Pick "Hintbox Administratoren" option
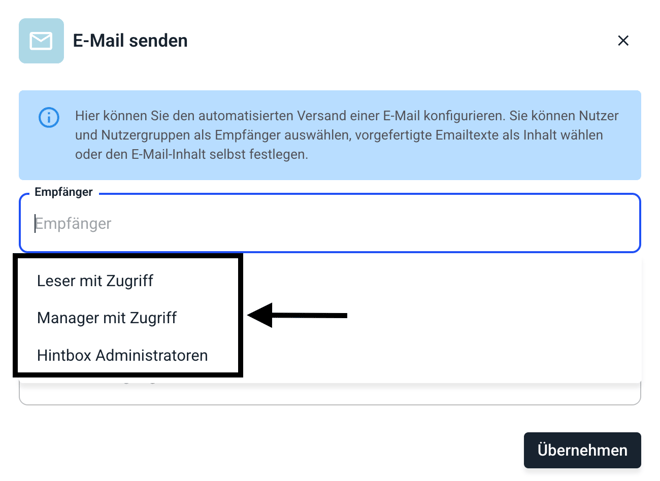 point(122,355)
